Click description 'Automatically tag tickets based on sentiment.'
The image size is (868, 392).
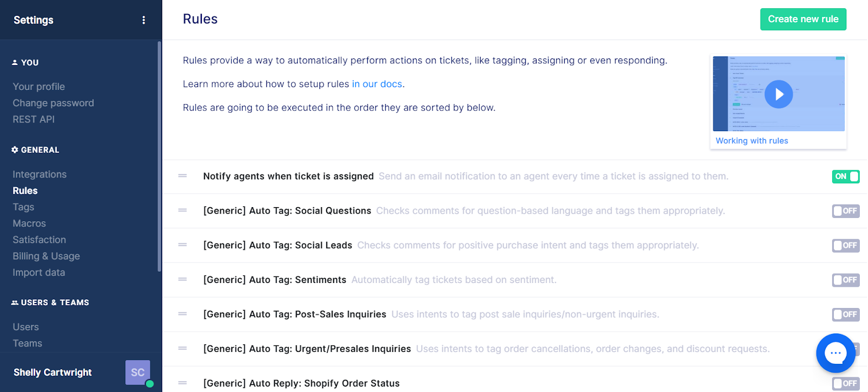454,280
